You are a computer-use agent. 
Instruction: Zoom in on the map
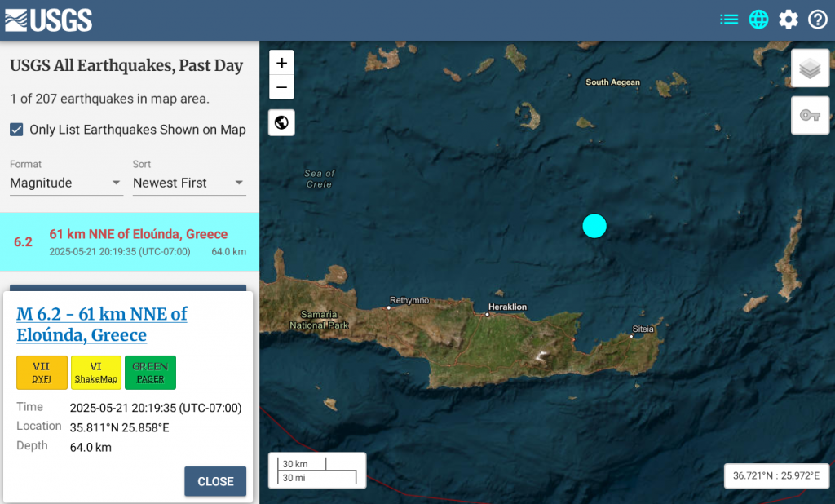pos(281,63)
